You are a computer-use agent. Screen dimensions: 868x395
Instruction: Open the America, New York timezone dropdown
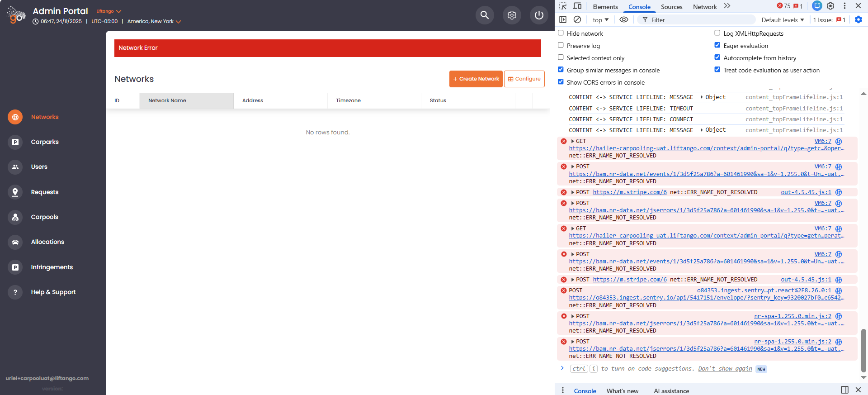[x=154, y=21]
